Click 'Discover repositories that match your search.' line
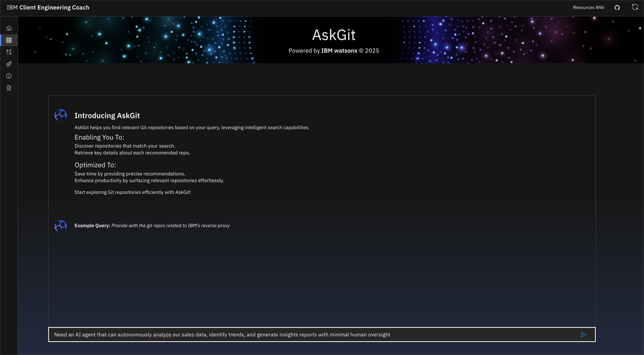The width and height of the screenshot is (644, 355). (x=125, y=146)
